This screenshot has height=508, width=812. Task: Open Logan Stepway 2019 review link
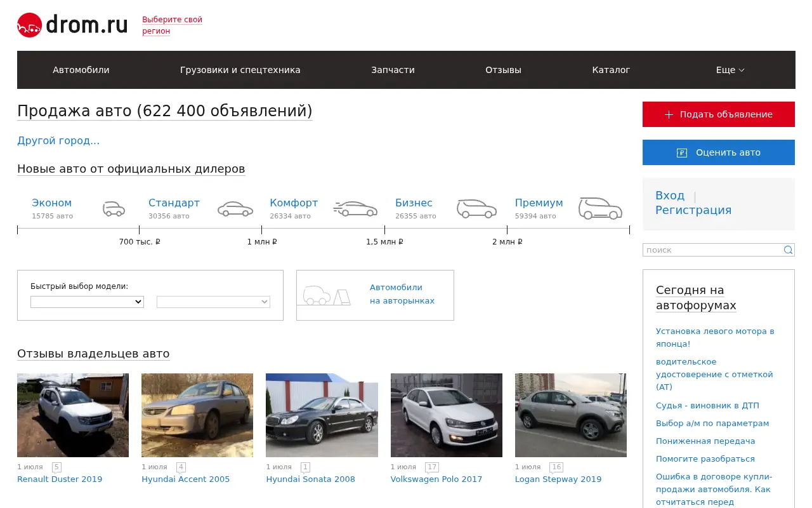558,479
